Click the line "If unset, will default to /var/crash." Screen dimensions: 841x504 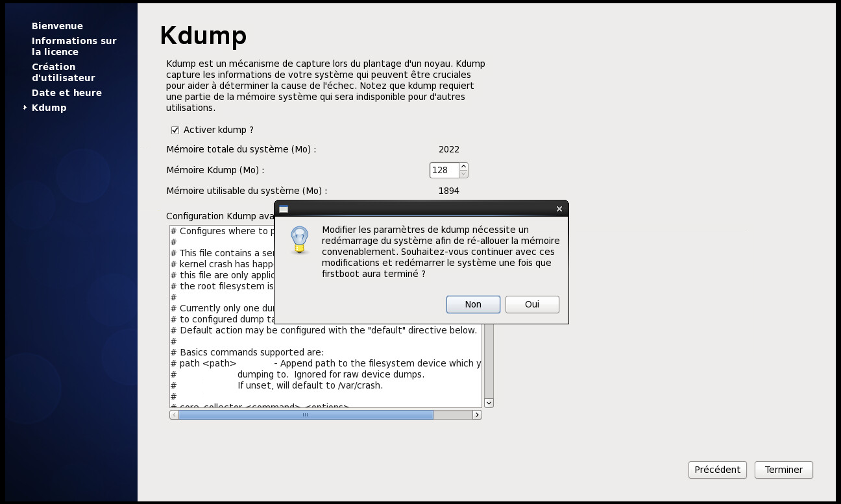[x=310, y=385]
